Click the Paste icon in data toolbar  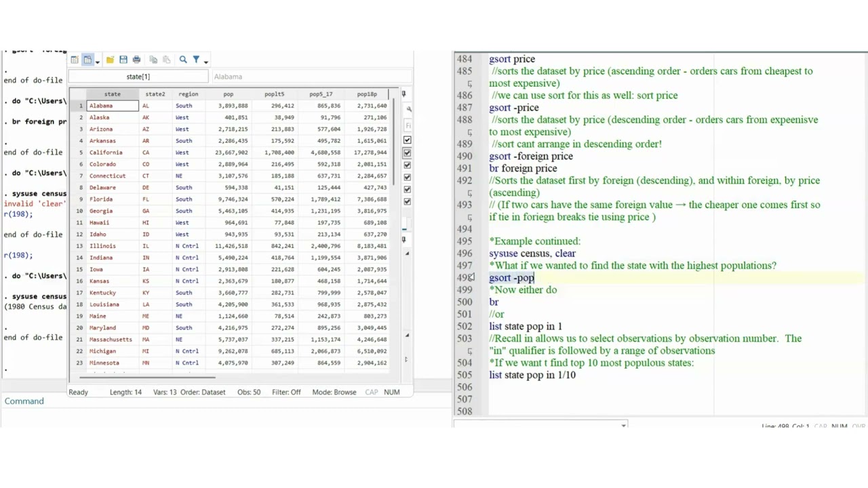coord(166,60)
